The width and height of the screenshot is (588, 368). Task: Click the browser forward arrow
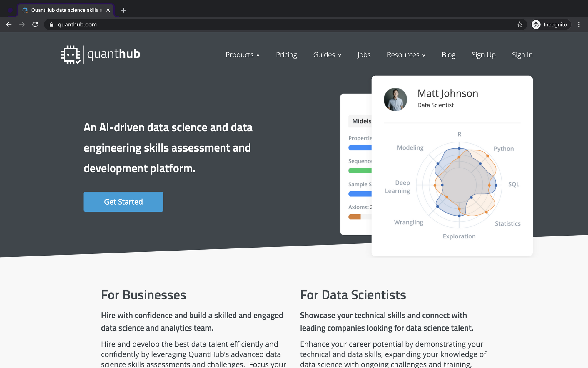pos(22,24)
